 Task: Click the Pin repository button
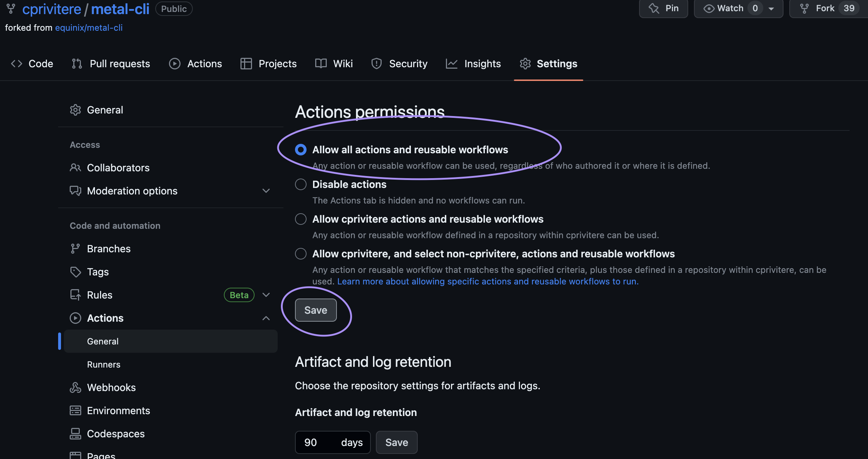[663, 8]
